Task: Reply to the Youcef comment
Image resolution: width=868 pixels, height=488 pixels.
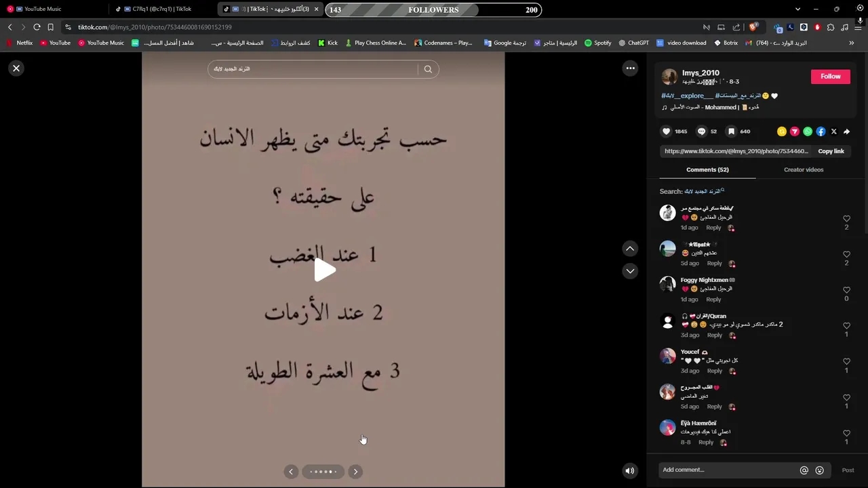Action: point(715,371)
